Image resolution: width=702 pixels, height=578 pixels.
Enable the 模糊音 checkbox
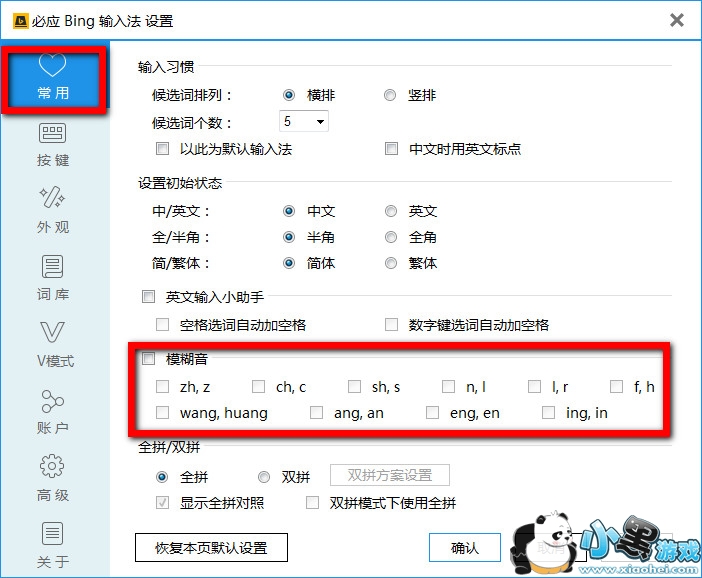[x=148, y=358]
